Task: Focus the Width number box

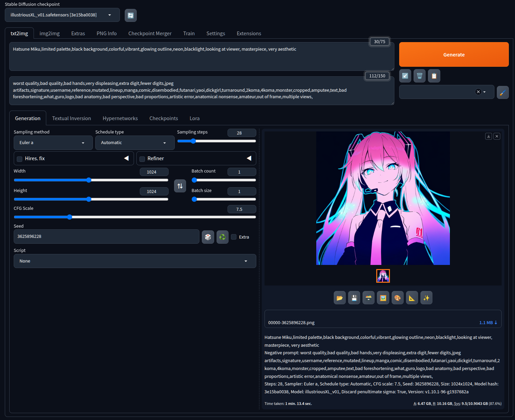Action: tap(154, 172)
